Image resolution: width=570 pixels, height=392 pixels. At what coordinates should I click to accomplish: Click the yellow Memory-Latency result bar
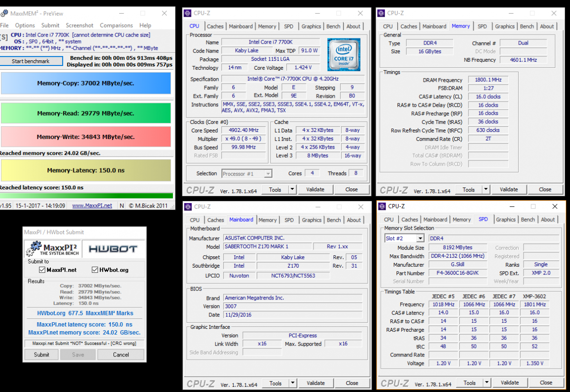85,170
